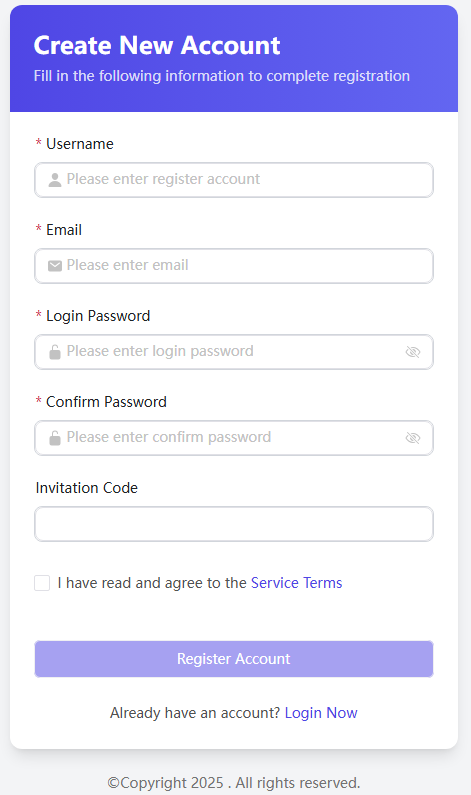
Task: Focus the Confirm Password input field
Action: (x=234, y=438)
